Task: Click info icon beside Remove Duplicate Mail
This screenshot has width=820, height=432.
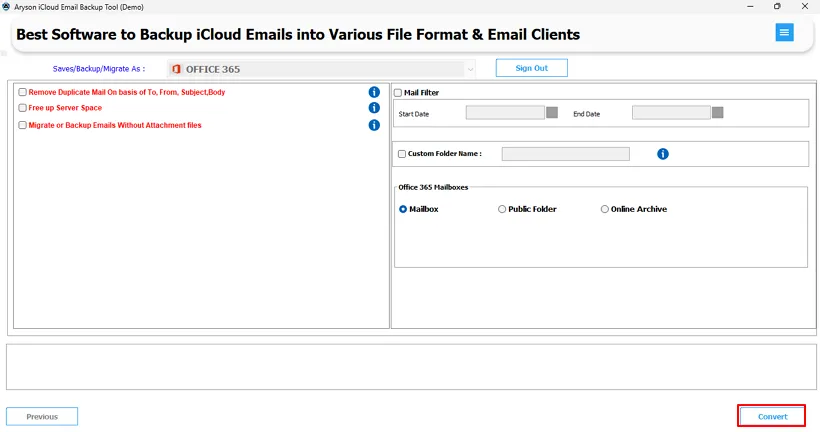Action: 374,92
